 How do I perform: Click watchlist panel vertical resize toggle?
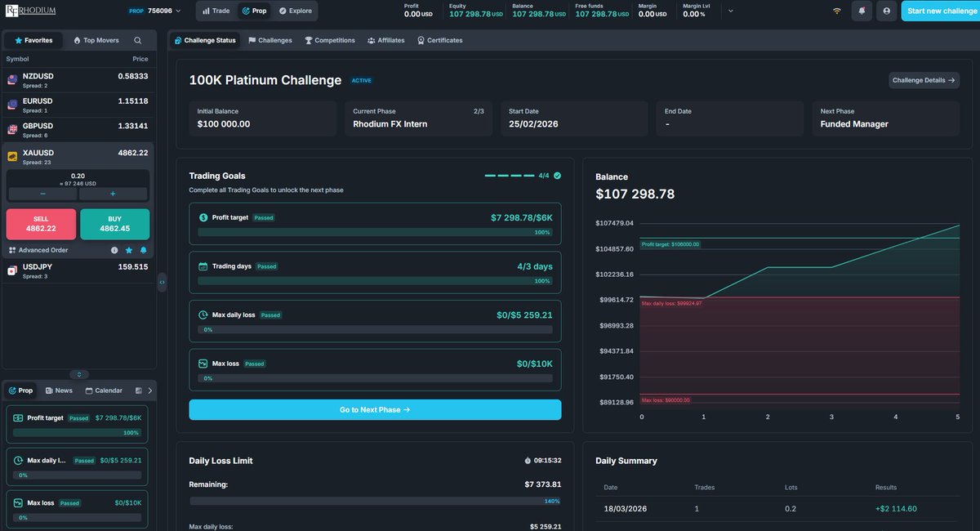[x=78, y=374]
